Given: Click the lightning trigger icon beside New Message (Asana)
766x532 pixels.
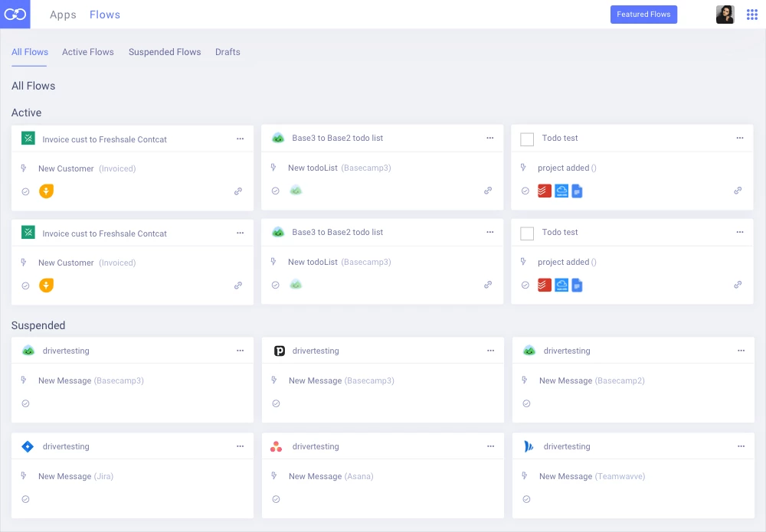Looking at the screenshot, I should (x=275, y=476).
